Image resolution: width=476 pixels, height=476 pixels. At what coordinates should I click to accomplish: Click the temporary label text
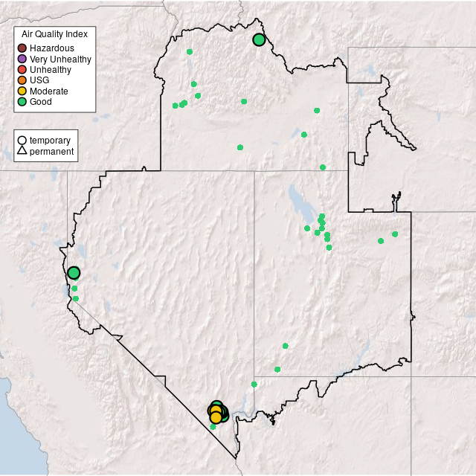[50, 140]
